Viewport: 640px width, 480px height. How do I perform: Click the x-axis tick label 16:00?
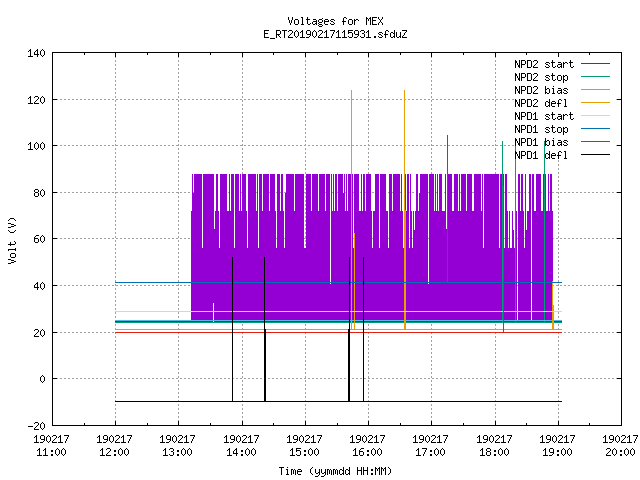tap(367, 452)
